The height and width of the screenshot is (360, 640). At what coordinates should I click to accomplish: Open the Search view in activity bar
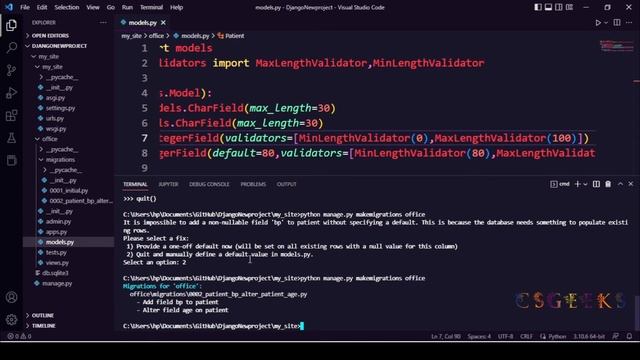[11, 48]
